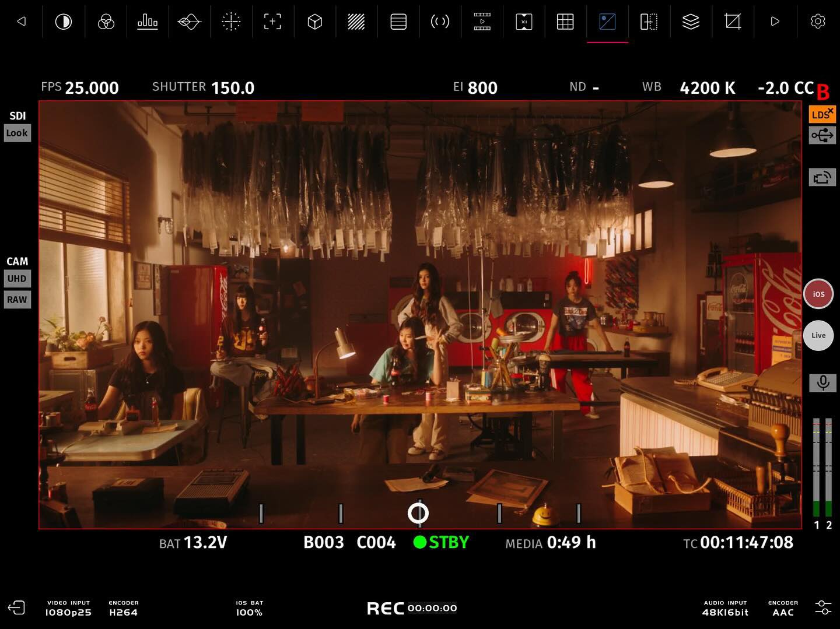840x629 pixels.
Task: Toggle the microphone icon
Action: (x=822, y=382)
